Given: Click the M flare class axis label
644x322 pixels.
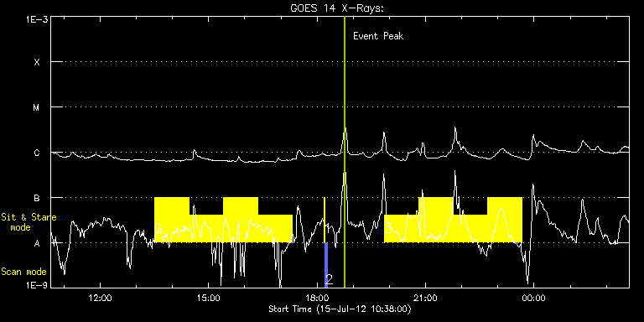Looking at the screenshot, I should 37,107.
